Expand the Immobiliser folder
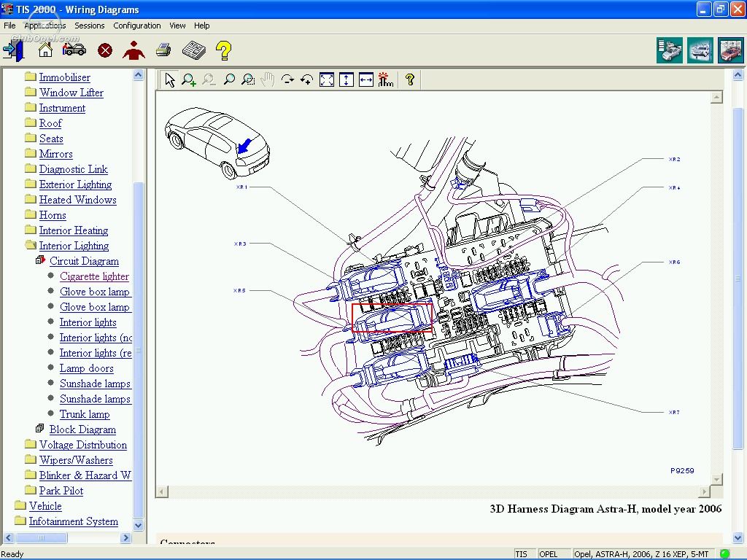The width and height of the screenshot is (747, 560). 31,77
